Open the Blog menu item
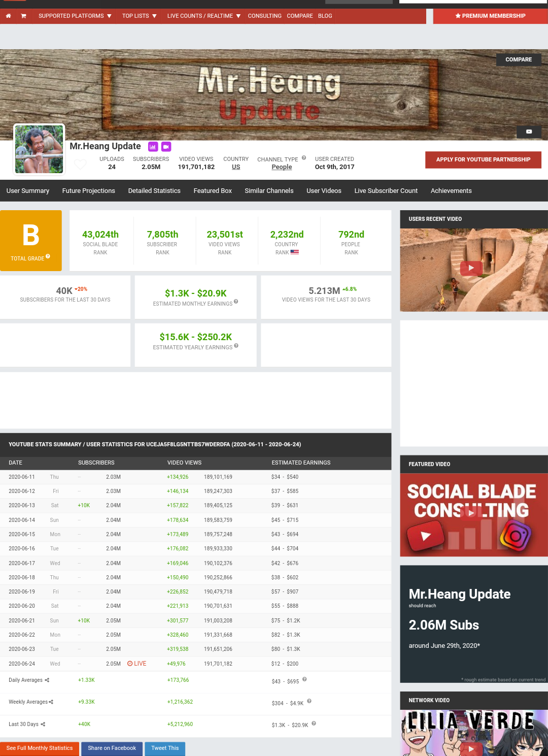 pyautogui.click(x=325, y=16)
